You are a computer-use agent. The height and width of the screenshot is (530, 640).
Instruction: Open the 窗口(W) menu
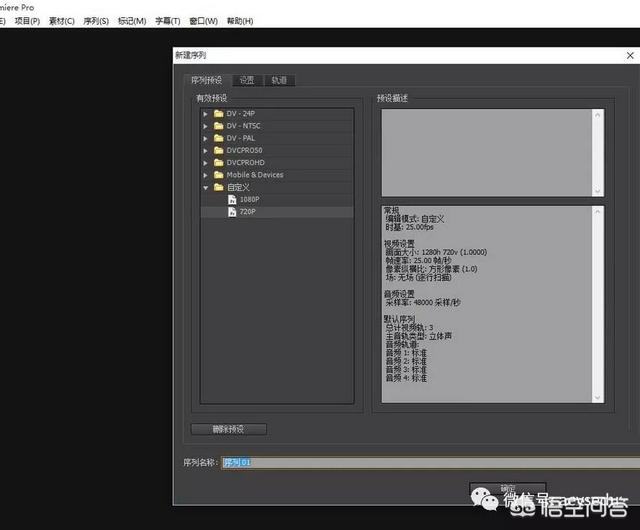(x=204, y=21)
